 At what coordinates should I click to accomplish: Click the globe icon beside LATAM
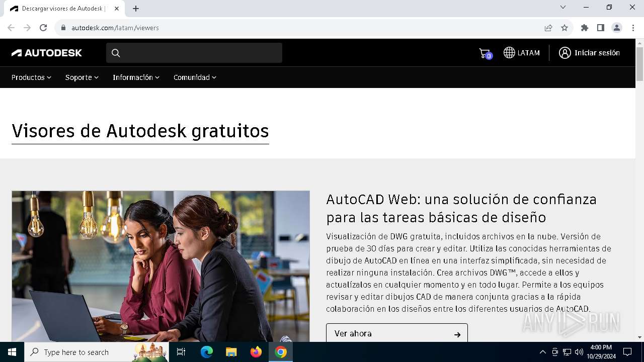click(509, 53)
